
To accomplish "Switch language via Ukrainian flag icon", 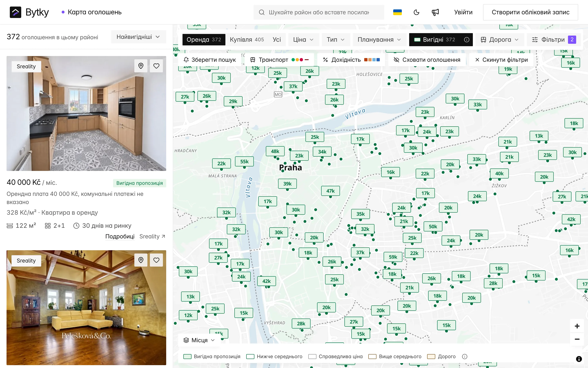I will point(397,12).
